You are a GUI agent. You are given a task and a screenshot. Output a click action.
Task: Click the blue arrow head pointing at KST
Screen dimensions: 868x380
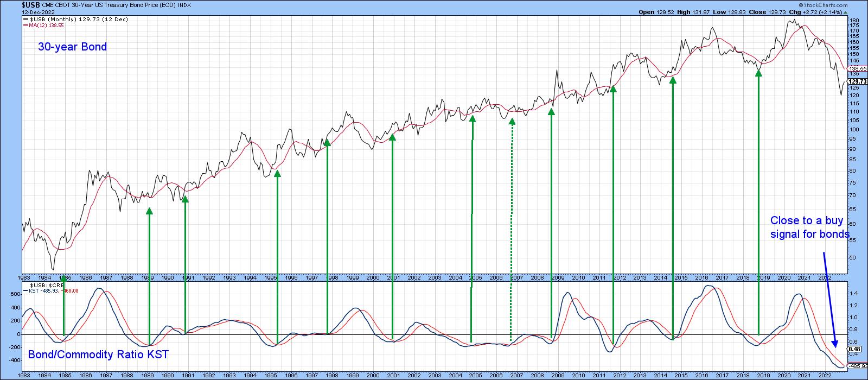pyautogui.click(x=836, y=343)
